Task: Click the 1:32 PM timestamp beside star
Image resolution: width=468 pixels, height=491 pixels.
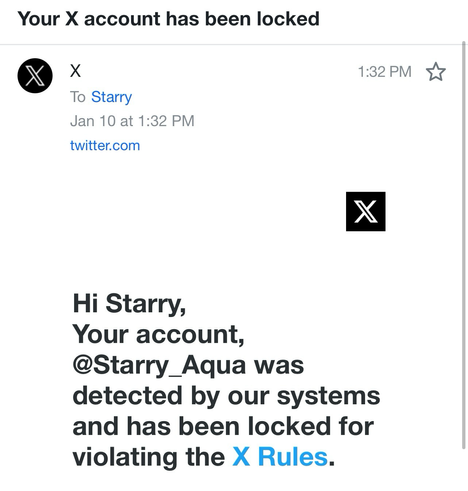Action: (x=385, y=72)
